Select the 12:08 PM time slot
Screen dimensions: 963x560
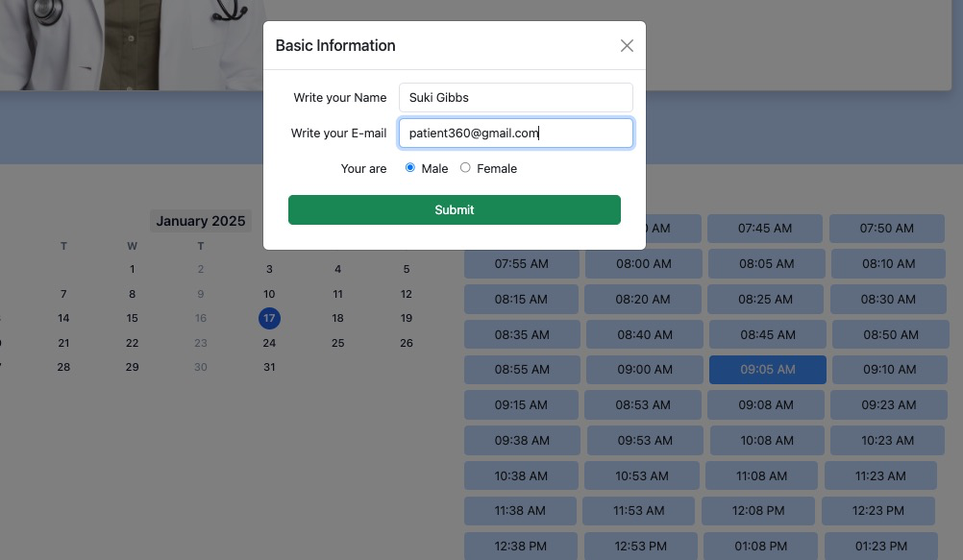758,511
